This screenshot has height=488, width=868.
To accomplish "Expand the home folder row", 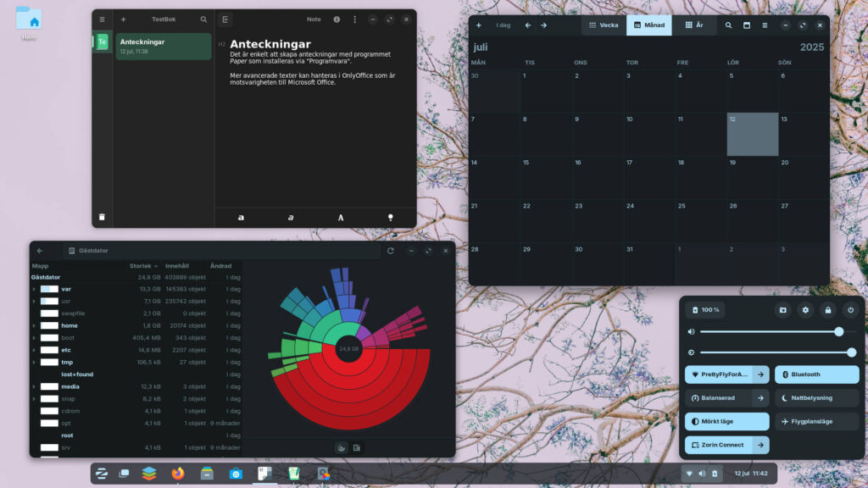I will tap(34, 325).
